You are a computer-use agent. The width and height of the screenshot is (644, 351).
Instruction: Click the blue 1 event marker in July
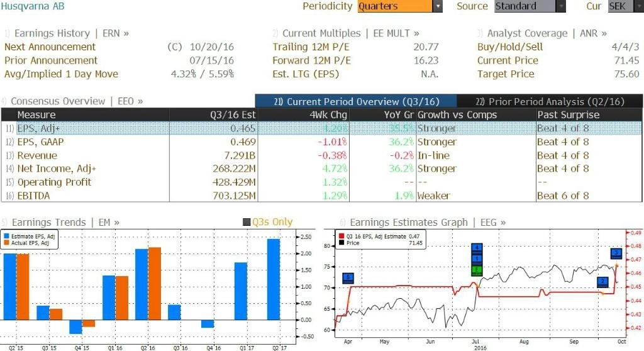point(477,259)
